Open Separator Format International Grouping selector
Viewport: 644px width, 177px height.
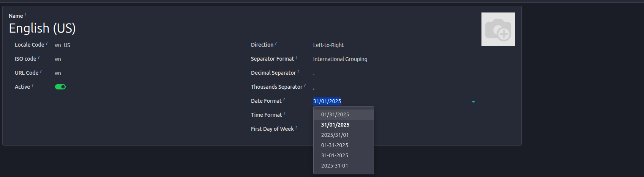click(x=340, y=59)
